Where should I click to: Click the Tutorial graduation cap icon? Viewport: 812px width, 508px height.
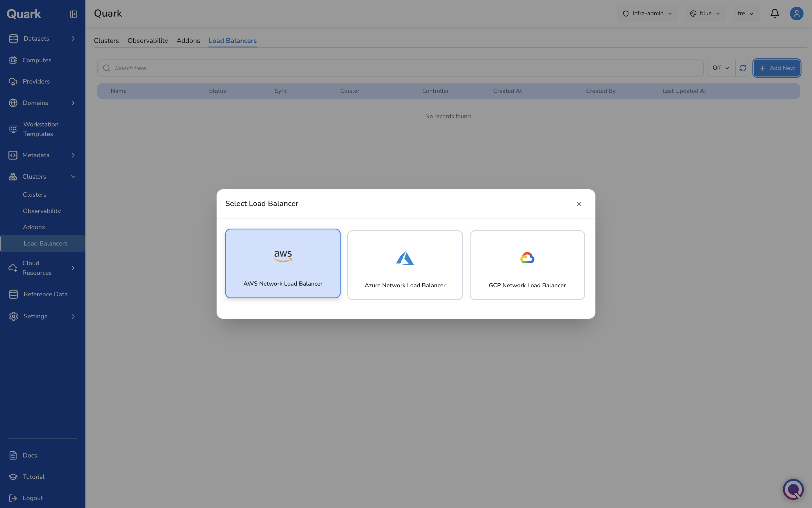[x=13, y=477]
